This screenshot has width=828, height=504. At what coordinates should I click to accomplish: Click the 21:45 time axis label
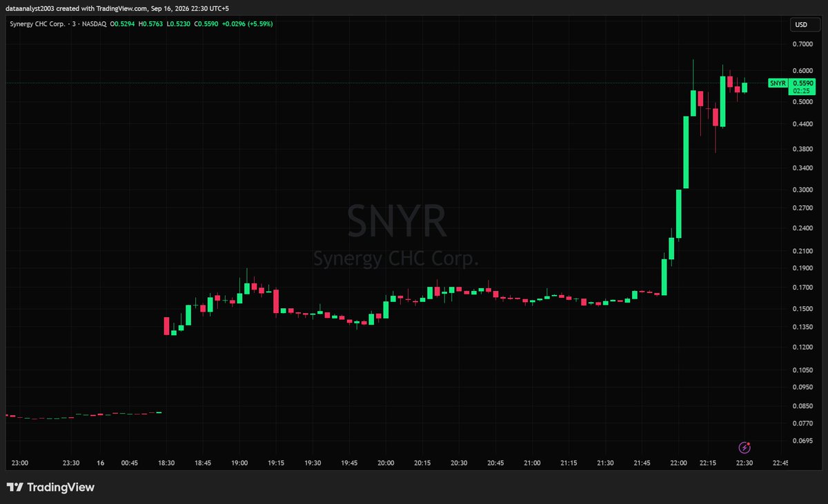coord(642,463)
